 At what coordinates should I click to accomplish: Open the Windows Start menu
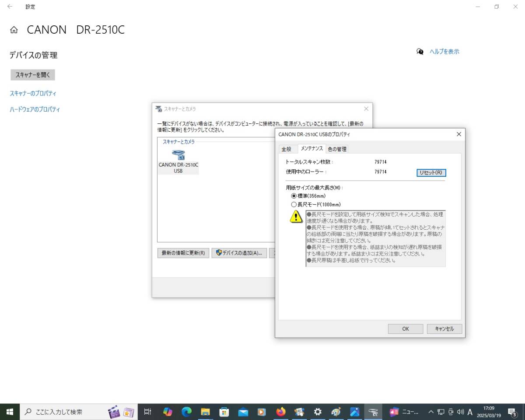(10, 412)
